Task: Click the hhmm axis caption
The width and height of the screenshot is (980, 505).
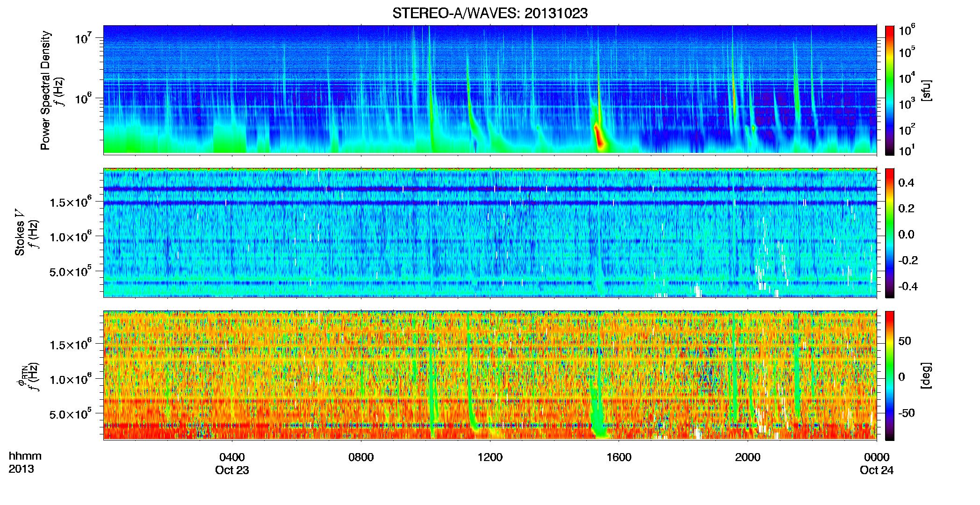Action: point(25,456)
